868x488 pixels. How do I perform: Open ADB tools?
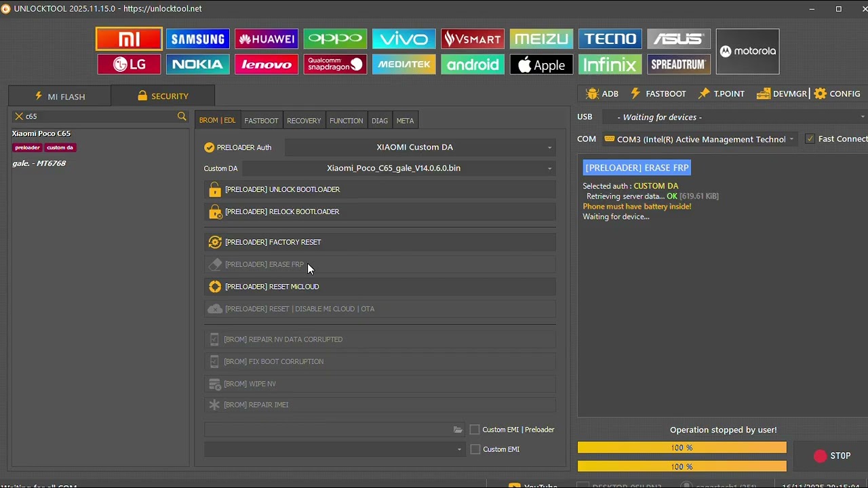[x=602, y=94]
